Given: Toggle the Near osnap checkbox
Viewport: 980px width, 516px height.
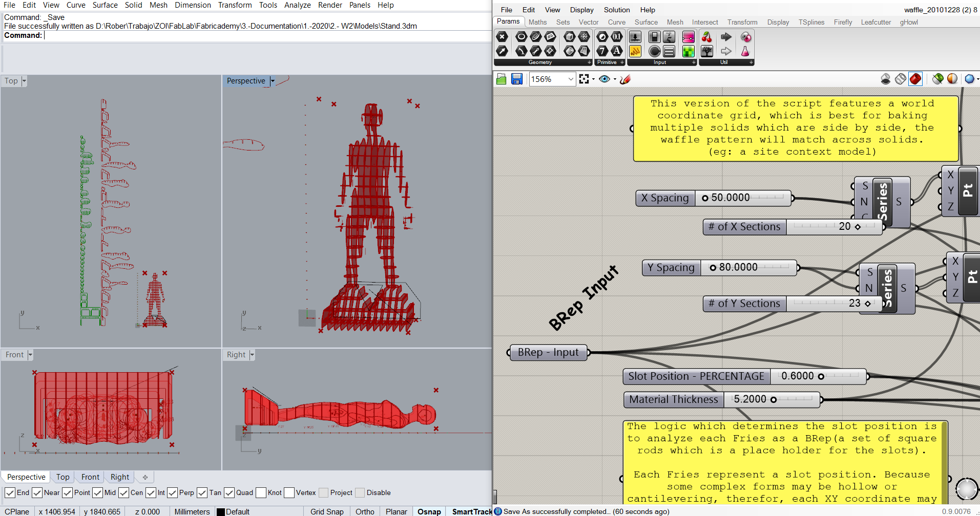Looking at the screenshot, I should 37,492.
